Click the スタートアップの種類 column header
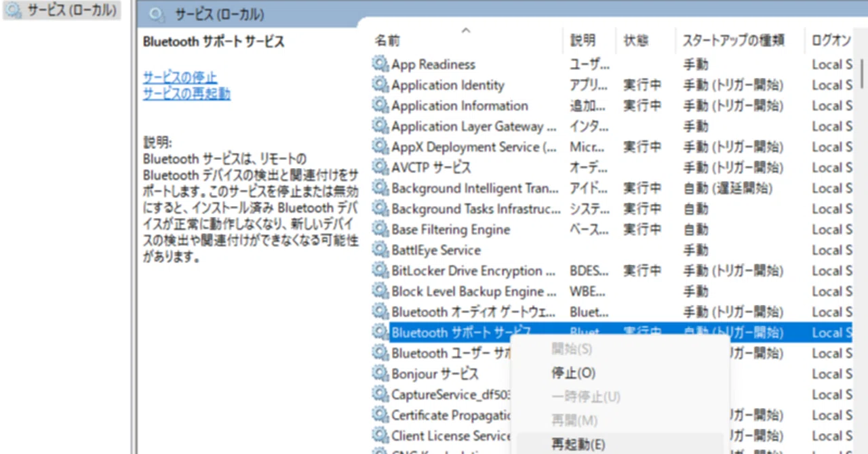868x454 pixels. (733, 41)
